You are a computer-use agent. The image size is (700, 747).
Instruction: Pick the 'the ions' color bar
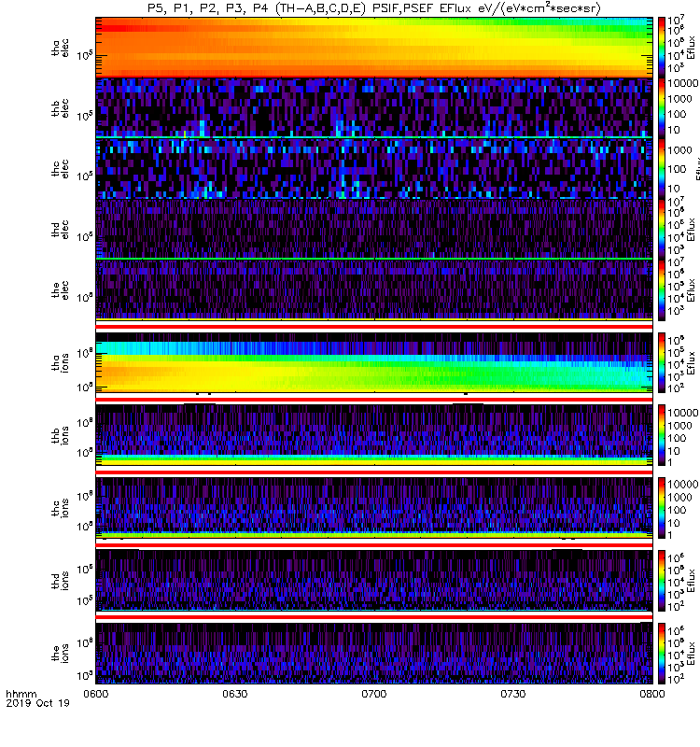662,653
